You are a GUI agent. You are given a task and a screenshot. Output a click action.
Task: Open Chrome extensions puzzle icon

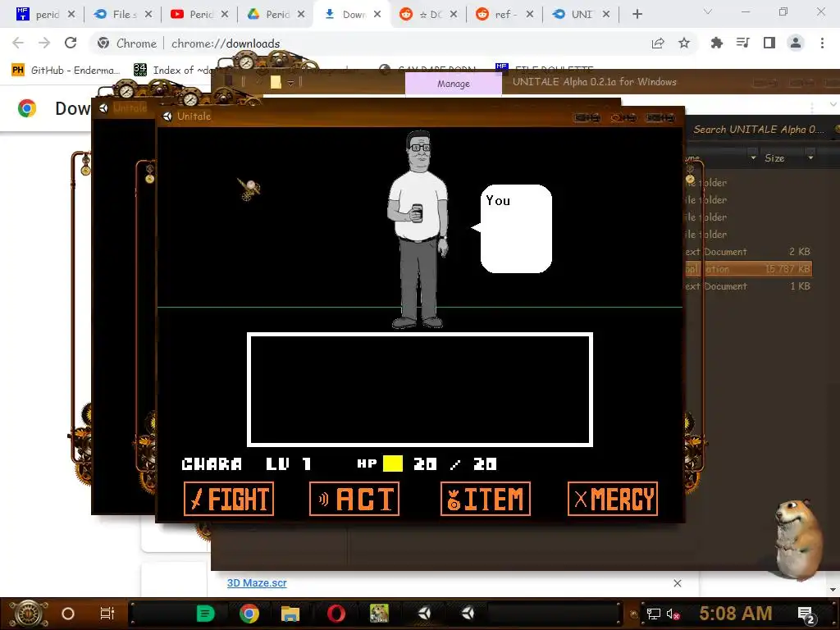(716, 43)
